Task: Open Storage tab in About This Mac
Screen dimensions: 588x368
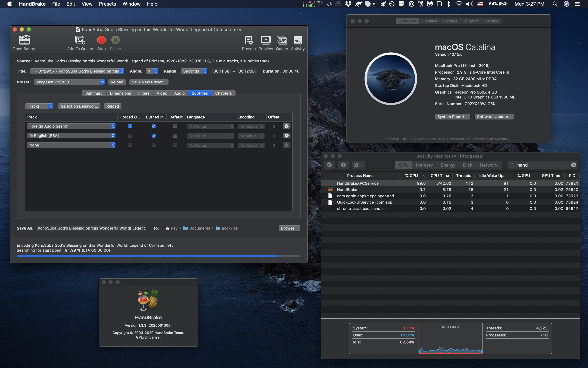Action: [x=450, y=21]
